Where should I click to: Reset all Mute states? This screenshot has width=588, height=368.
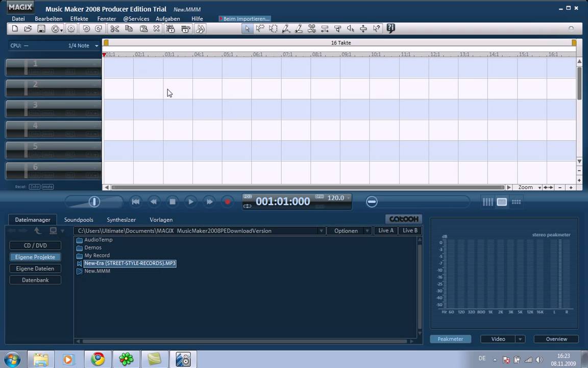(x=47, y=187)
